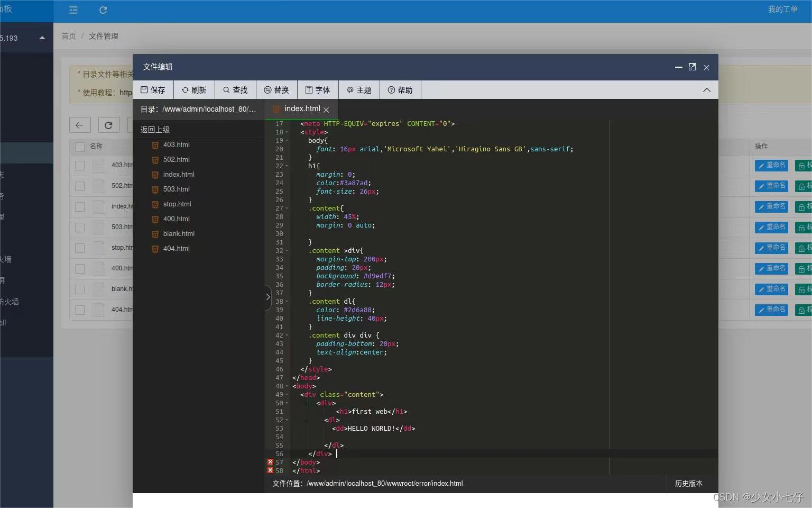
Task: Open 我的工单 in the top bar
Action: coord(782,10)
